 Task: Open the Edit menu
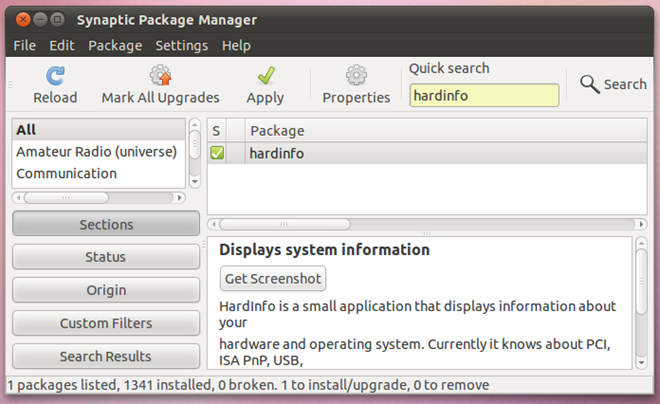pyautogui.click(x=62, y=45)
